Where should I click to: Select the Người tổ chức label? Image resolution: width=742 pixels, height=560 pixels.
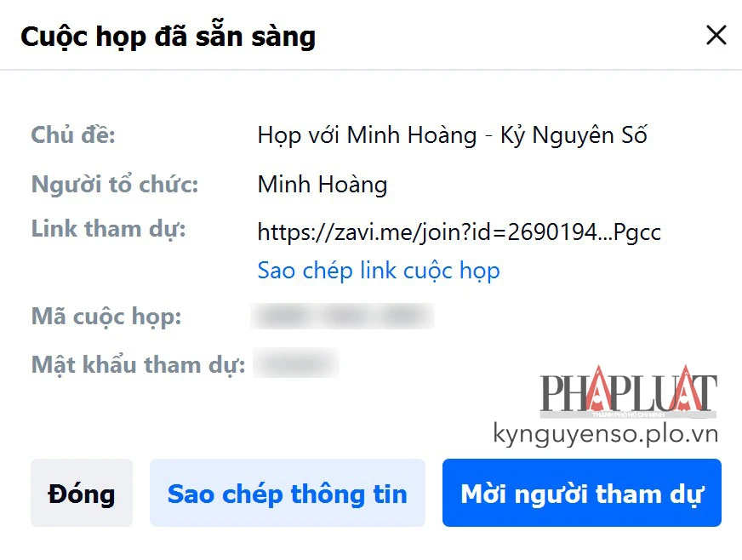pos(115,184)
